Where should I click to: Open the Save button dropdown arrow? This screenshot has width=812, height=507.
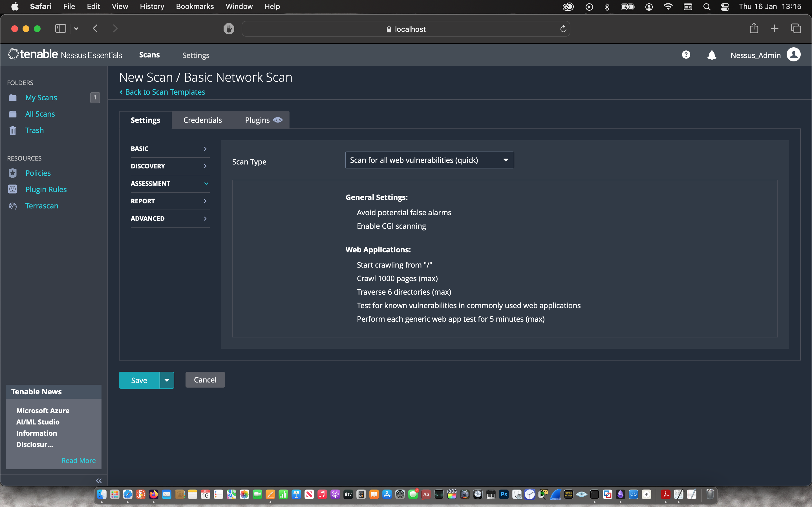(167, 380)
